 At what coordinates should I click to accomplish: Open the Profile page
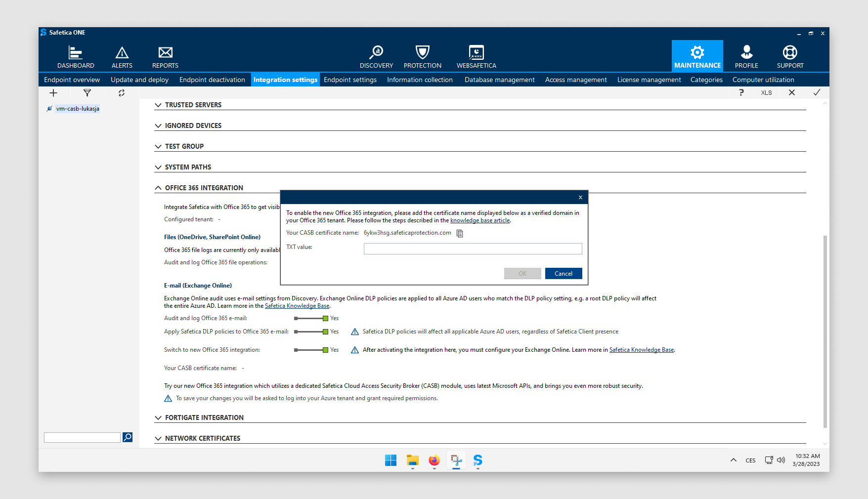pyautogui.click(x=746, y=56)
